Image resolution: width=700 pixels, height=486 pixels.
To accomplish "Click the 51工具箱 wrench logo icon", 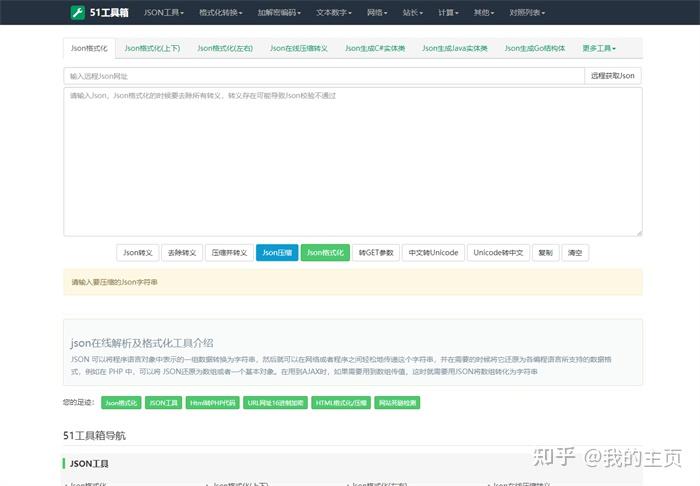I will tap(78, 12).
